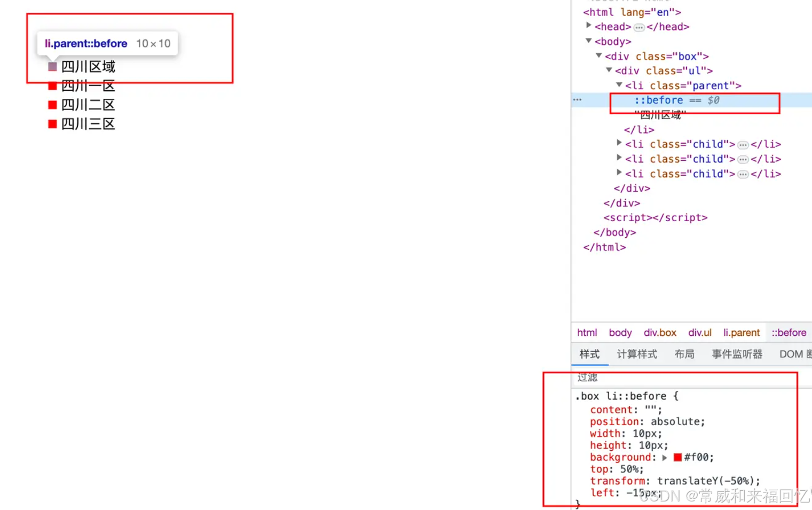Click the body breadcrumb

coord(620,333)
